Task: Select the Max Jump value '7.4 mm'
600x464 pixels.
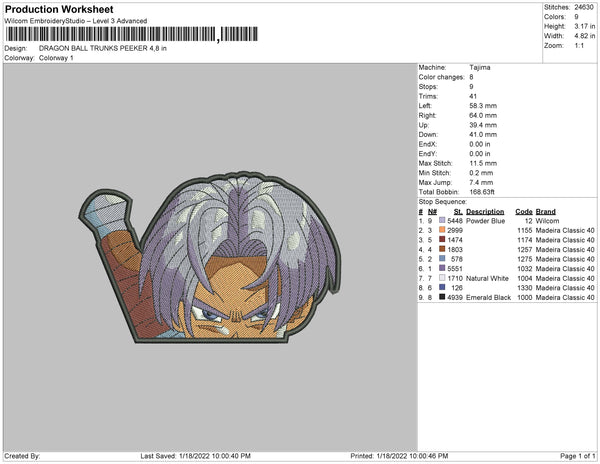Action: [x=481, y=182]
